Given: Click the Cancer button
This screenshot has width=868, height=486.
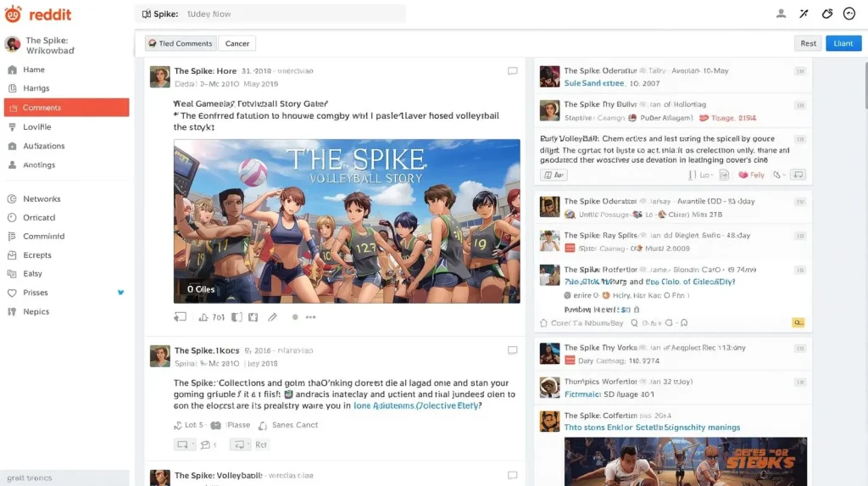Looking at the screenshot, I should tap(237, 43).
